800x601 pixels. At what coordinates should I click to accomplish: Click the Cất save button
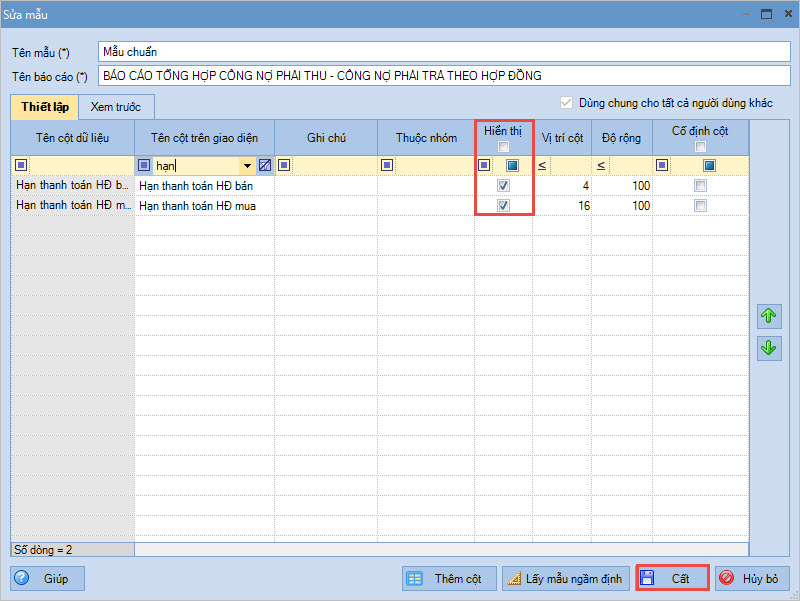pyautogui.click(x=672, y=579)
